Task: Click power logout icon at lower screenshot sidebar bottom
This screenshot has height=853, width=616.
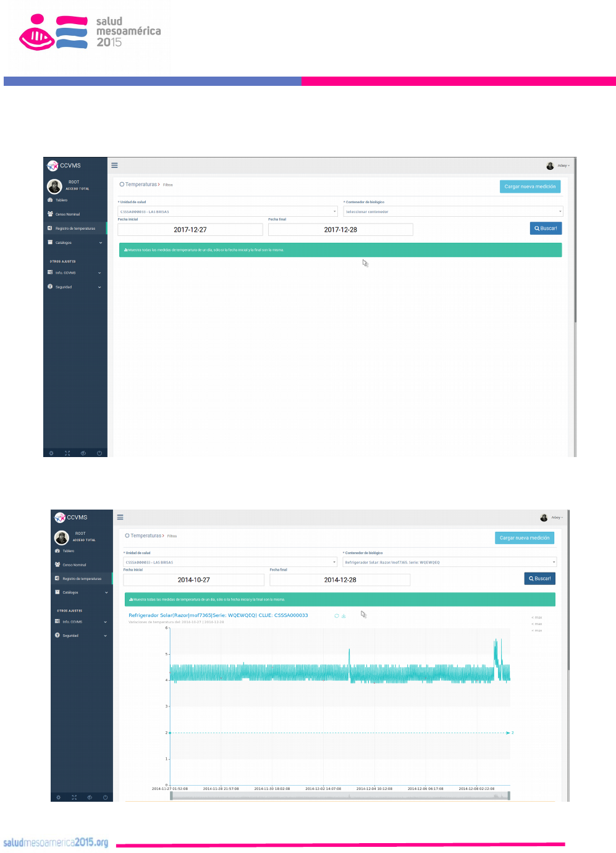Action: 105,797
